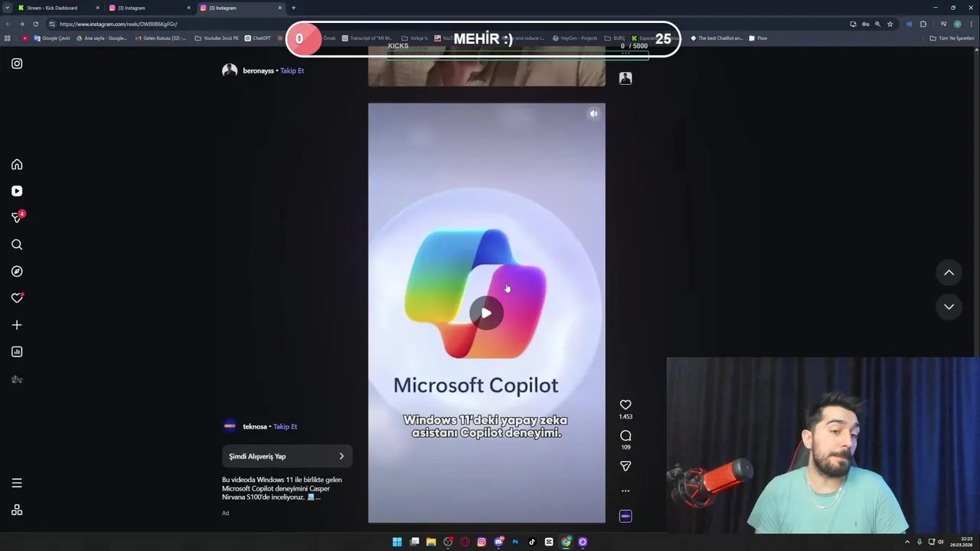Click the Şimdi Alışveriş Yap button
The image size is (980, 551).
[x=287, y=456]
